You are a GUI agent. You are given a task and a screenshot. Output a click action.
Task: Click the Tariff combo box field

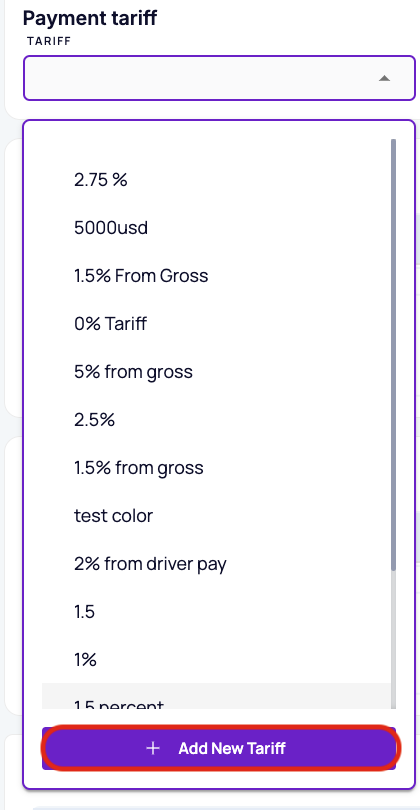[219, 78]
